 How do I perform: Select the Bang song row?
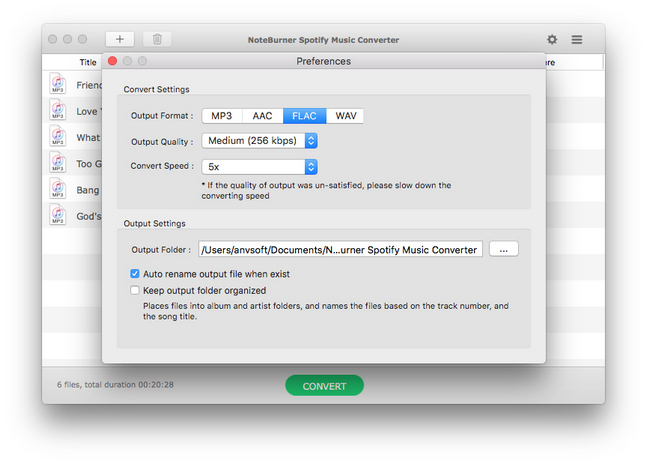click(x=72, y=190)
